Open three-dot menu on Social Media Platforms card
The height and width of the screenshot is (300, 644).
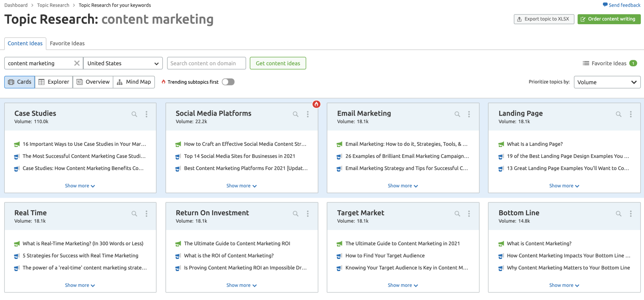[308, 114]
